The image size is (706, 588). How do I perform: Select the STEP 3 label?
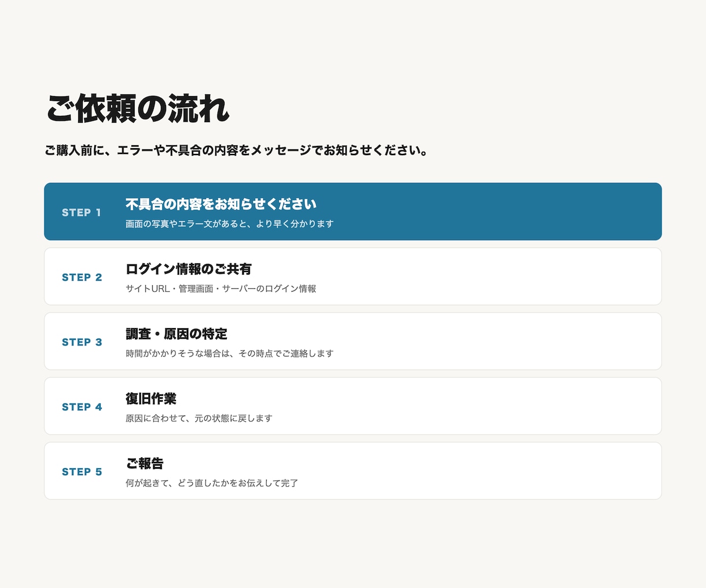82,342
